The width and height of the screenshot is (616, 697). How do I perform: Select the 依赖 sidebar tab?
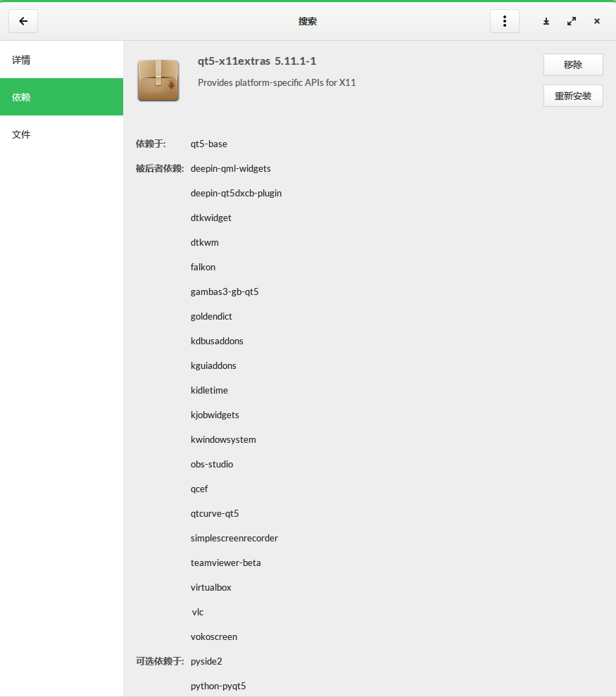tap(61, 97)
